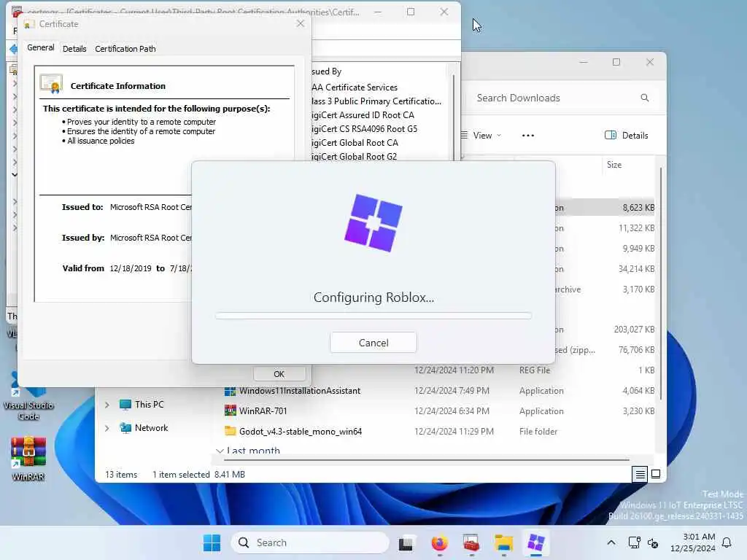Click the certificate information icon
747x560 pixels.
click(52, 84)
